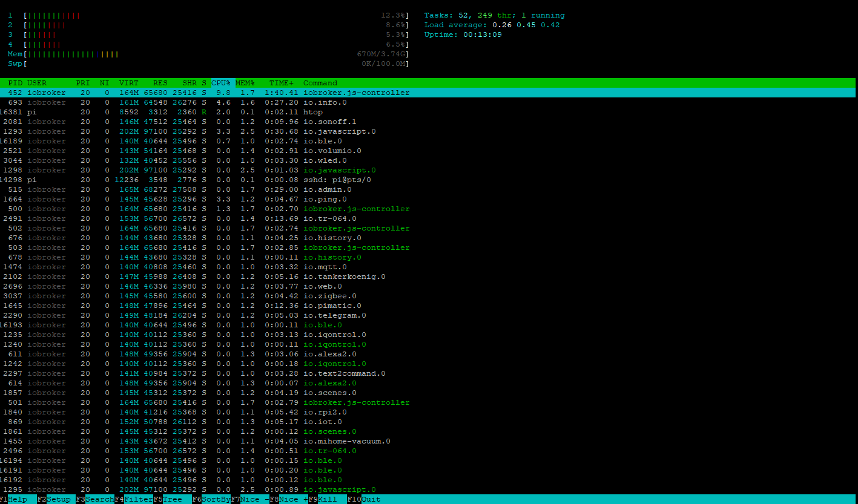Screen dimensions: 858x504
Task: Activate the F4 Filter function
Action: point(134,499)
